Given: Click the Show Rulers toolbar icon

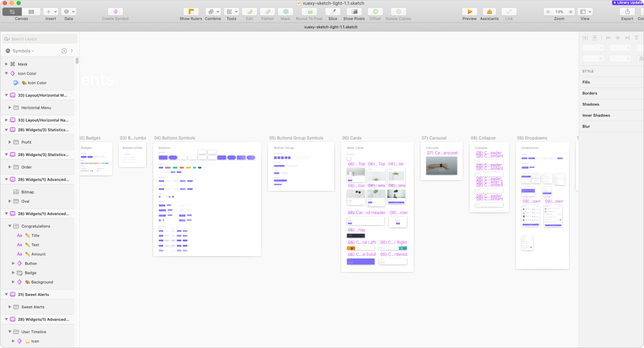Looking at the screenshot, I should tap(191, 11).
